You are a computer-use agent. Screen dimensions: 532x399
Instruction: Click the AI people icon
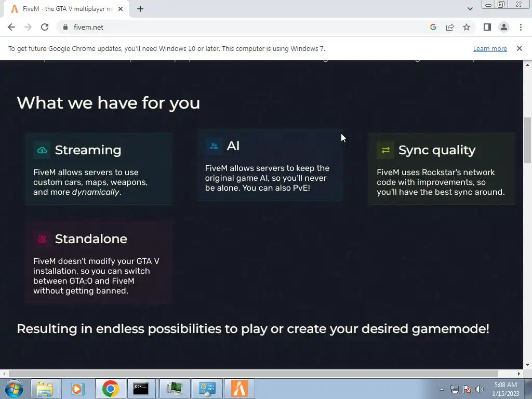click(x=214, y=146)
